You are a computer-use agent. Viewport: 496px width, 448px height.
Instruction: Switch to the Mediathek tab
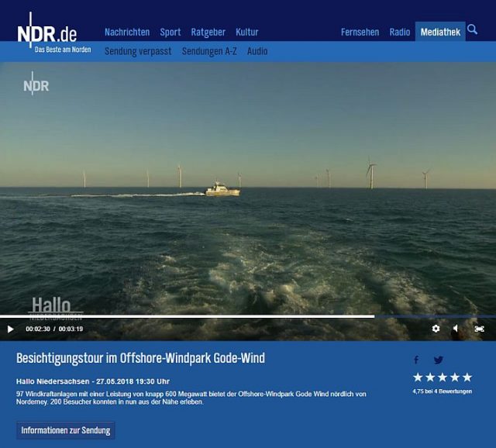[440, 32]
